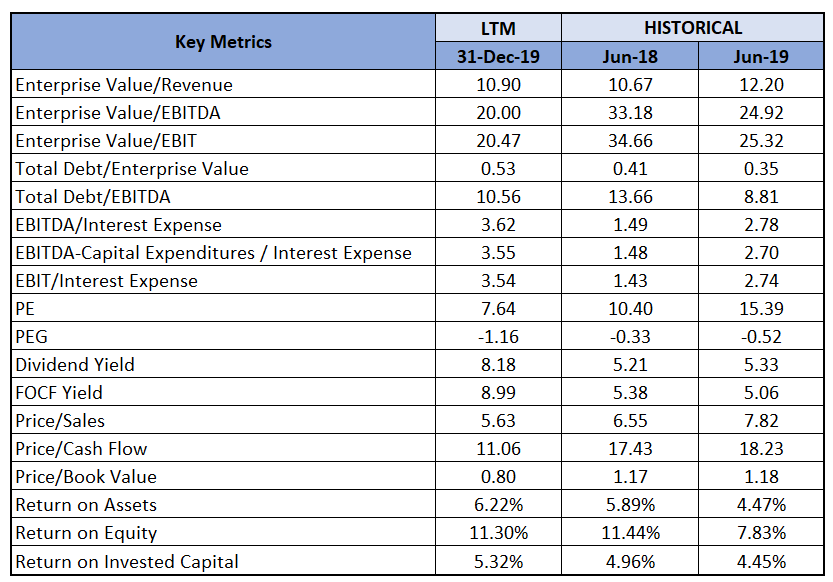The width and height of the screenshot is (833, 582).
Task: Click the Total Debt/Enterprise Value label
Action: [x=132, y=169]
